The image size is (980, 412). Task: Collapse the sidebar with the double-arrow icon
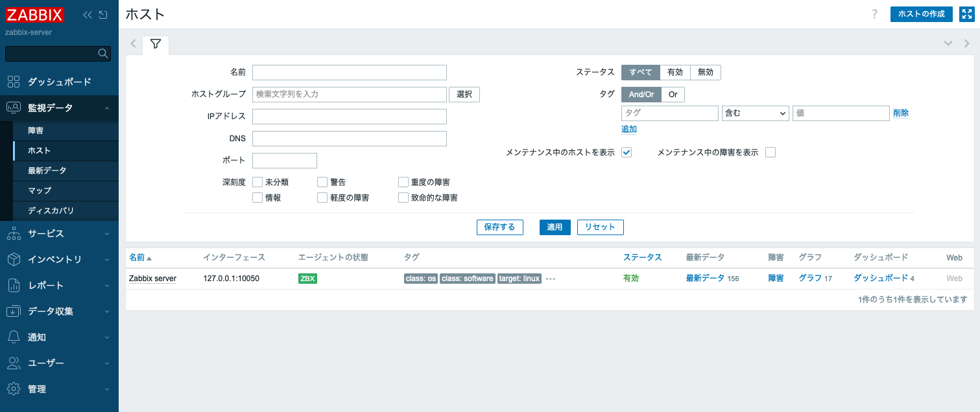click(x=88, y=15)
